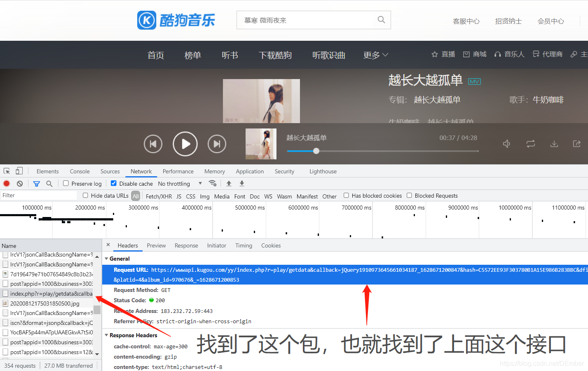Mute the player volume icon

point(507,144)
